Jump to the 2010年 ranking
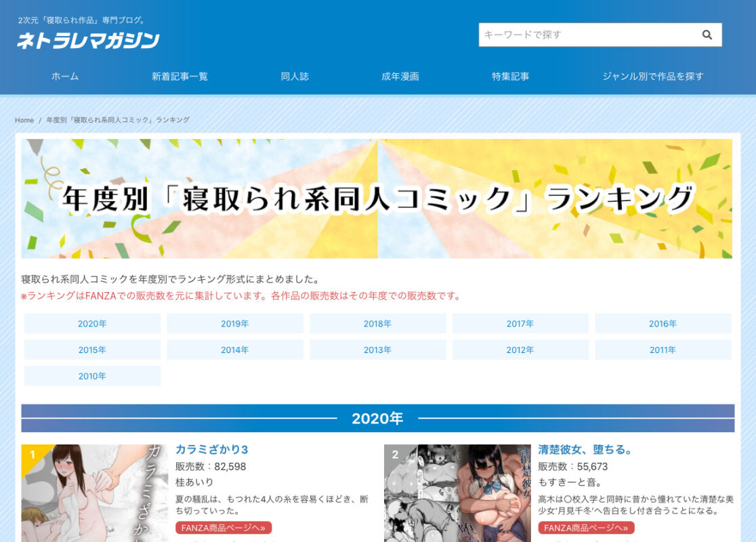Image resolution: width=756 pixels, height=542 pixels. click(x=92, y=376)
